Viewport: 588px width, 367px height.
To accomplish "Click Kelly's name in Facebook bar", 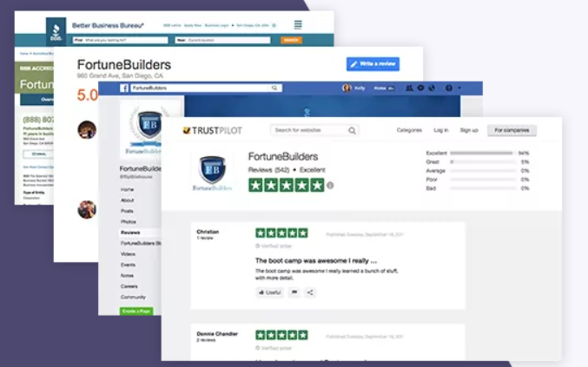I will (x=360, y=88).
